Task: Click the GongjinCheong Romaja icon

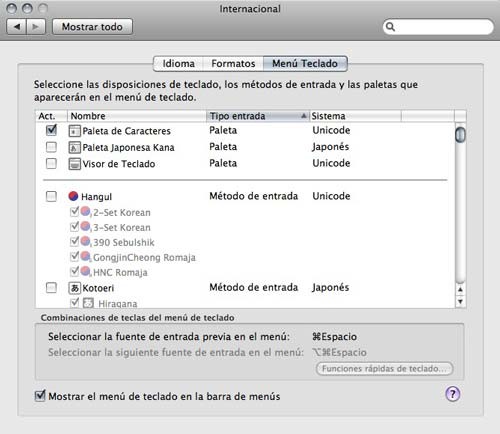Action: tap(86, 257)
